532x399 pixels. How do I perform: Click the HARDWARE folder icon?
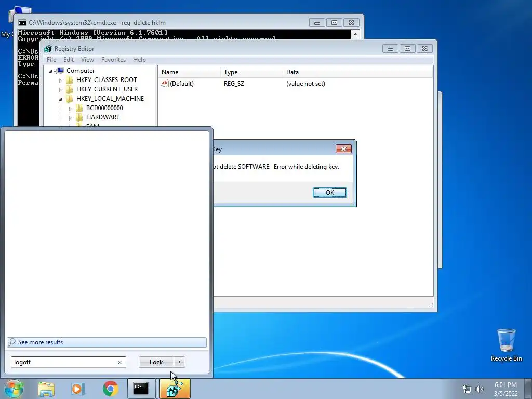tap(79, 117)
